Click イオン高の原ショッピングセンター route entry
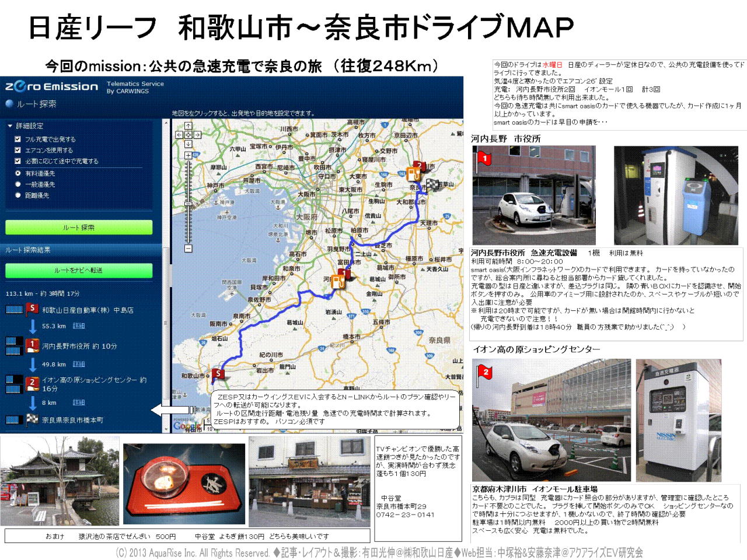 pos(94,384)
